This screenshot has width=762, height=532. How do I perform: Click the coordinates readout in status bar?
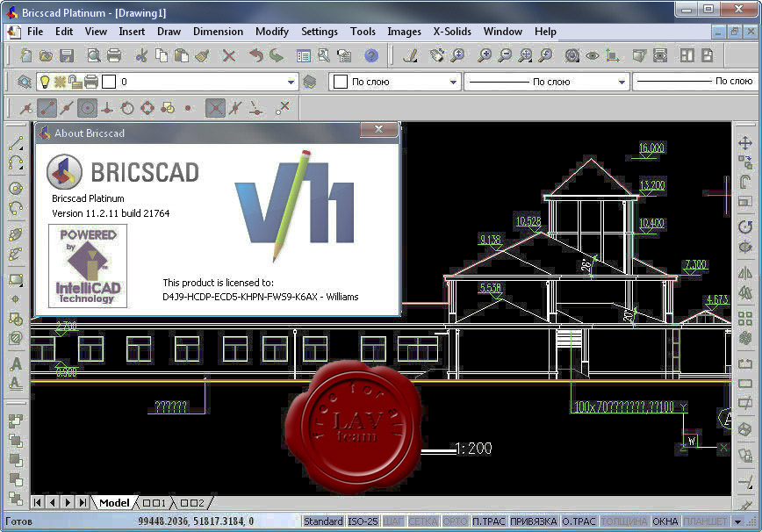click(196, 521)
